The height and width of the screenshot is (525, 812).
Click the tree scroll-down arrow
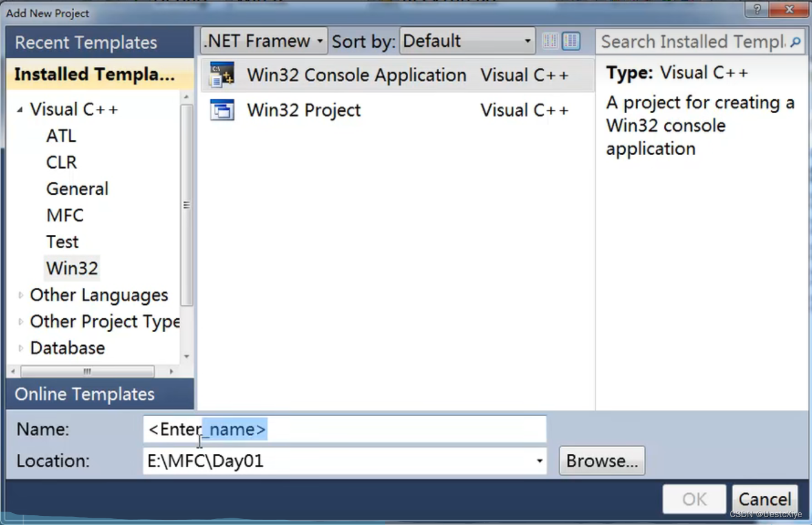187,357
